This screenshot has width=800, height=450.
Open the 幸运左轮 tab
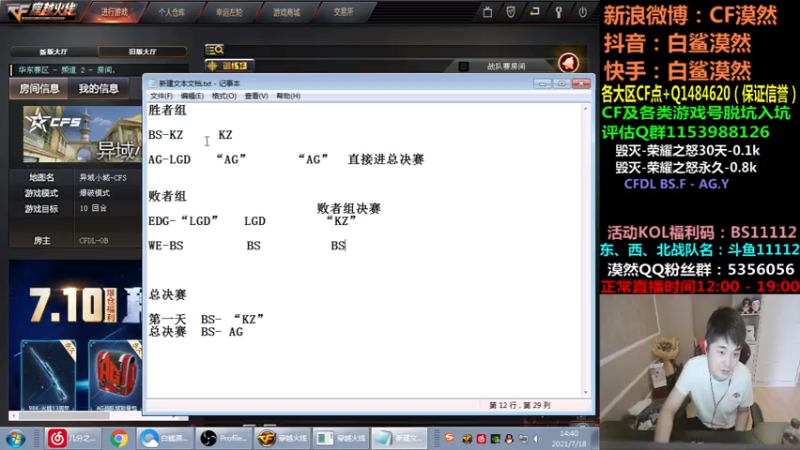coord(229,12)
